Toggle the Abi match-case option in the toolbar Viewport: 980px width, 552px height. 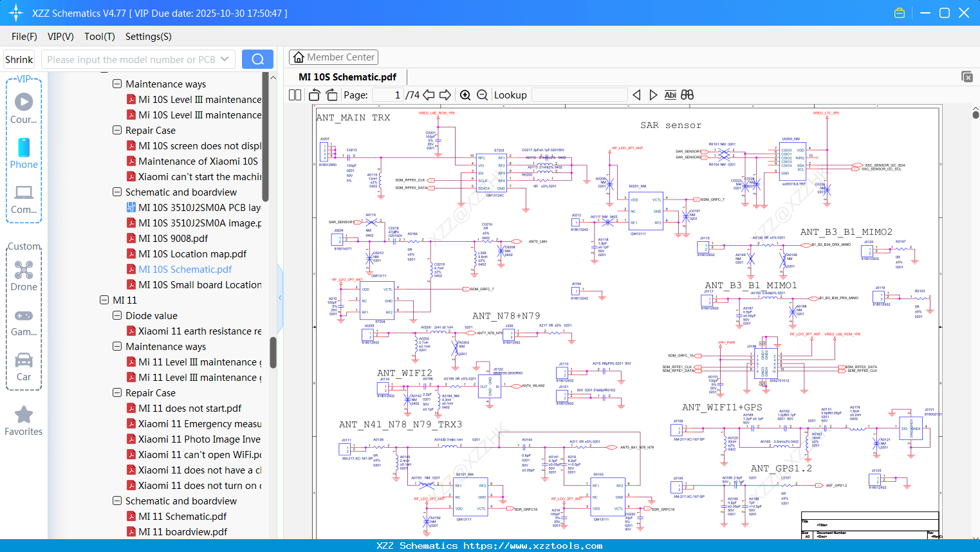671,95
